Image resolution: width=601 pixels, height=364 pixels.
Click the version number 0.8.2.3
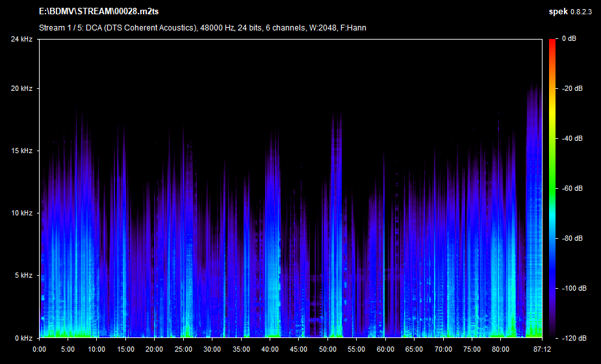[x=582, y=12]
